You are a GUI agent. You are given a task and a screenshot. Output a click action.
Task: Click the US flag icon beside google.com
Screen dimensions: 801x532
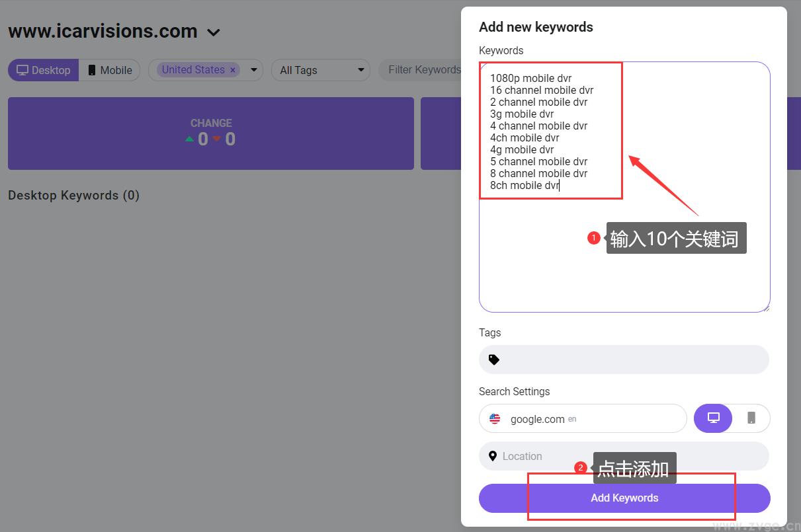[495, 419]
